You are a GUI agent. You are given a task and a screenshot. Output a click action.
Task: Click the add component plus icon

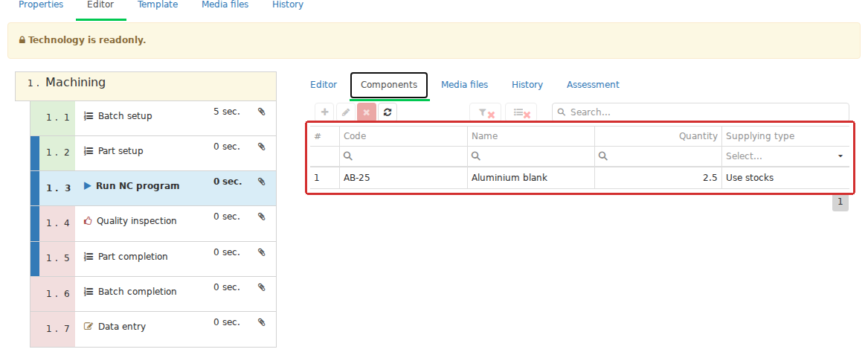pos(324,112)
